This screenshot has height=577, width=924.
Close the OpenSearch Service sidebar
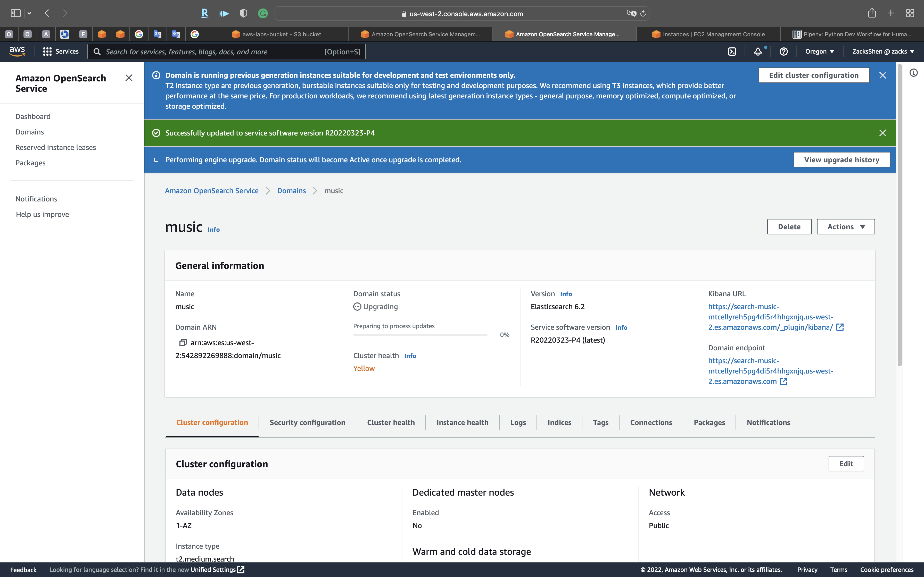129,78
